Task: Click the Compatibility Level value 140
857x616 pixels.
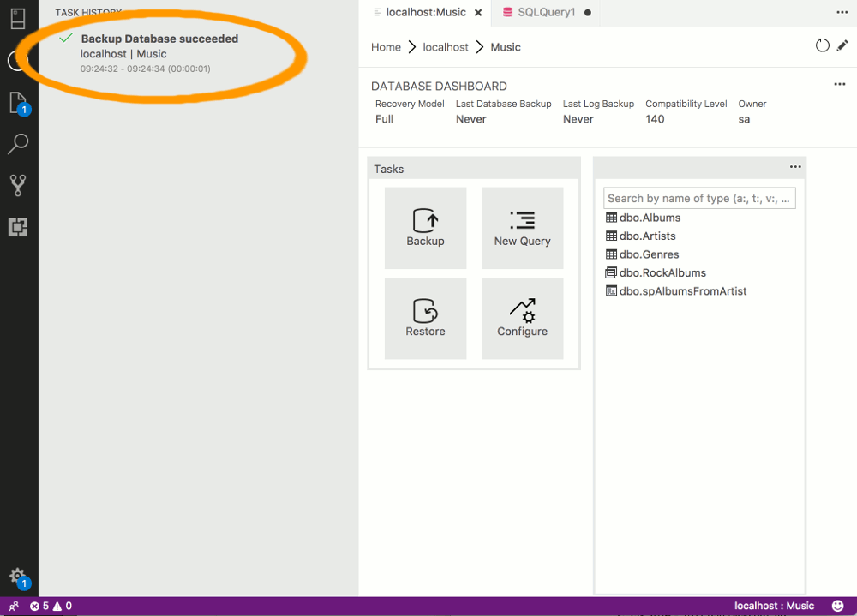Action: (x=655, y=119)
